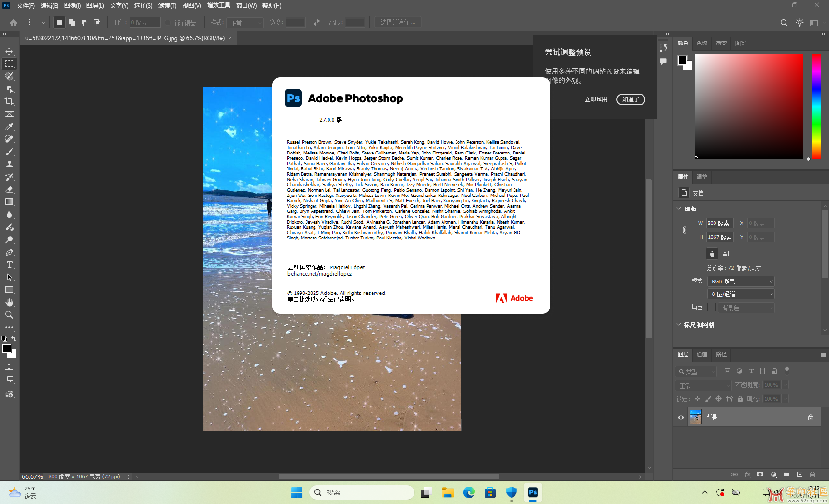
Task: Select the Zoom tool
Action: tap(9, 315)
